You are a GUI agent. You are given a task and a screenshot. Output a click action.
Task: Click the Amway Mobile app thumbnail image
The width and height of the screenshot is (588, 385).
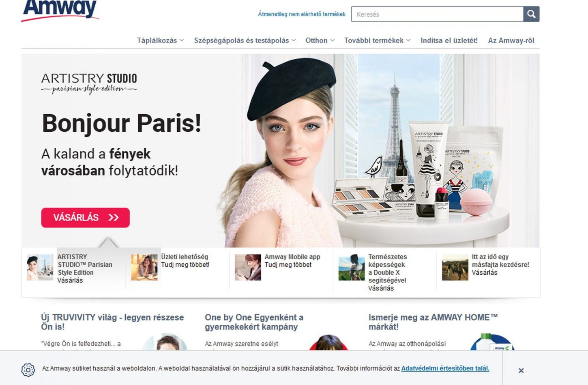(x=248, y=267)
